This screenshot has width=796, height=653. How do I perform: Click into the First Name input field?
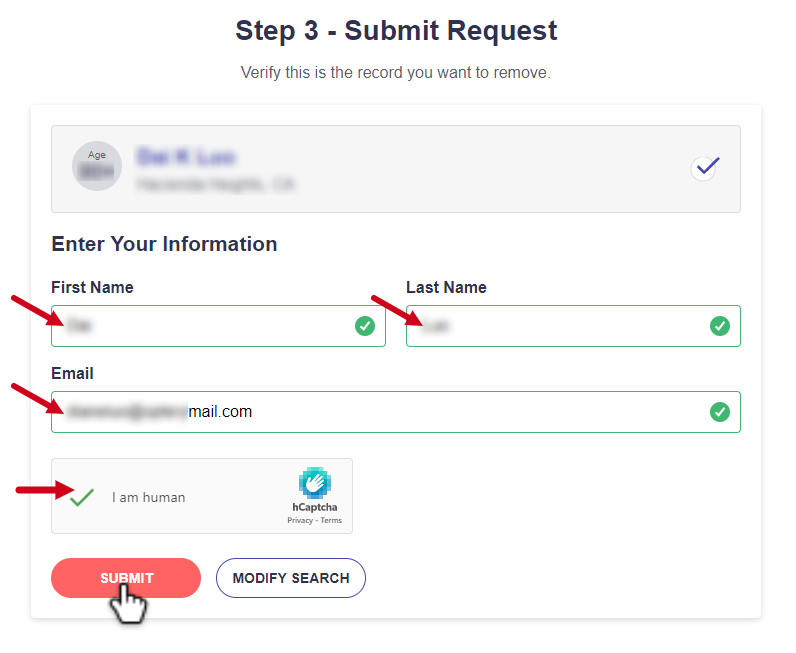point(218,326)
